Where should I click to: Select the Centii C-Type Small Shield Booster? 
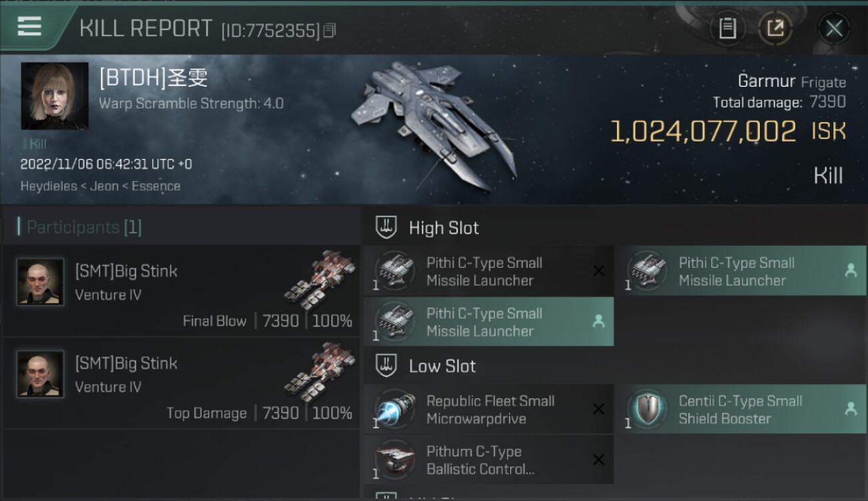pos(741,409)
